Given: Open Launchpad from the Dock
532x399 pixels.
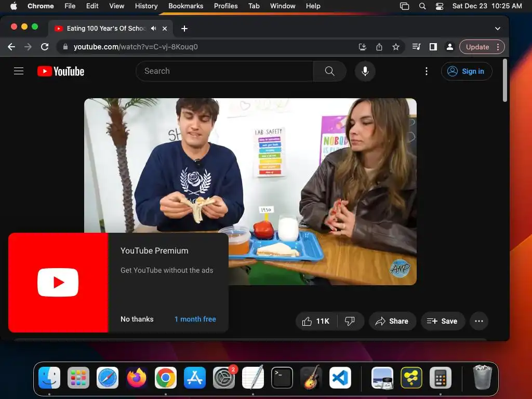Looking at the screenshot, I should click(x=78, y=378).
